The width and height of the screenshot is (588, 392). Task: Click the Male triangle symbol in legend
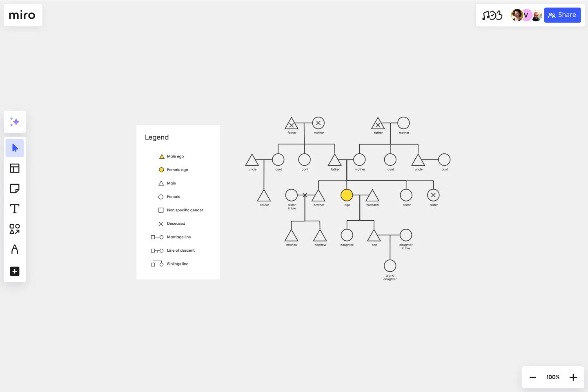[161, 183]
